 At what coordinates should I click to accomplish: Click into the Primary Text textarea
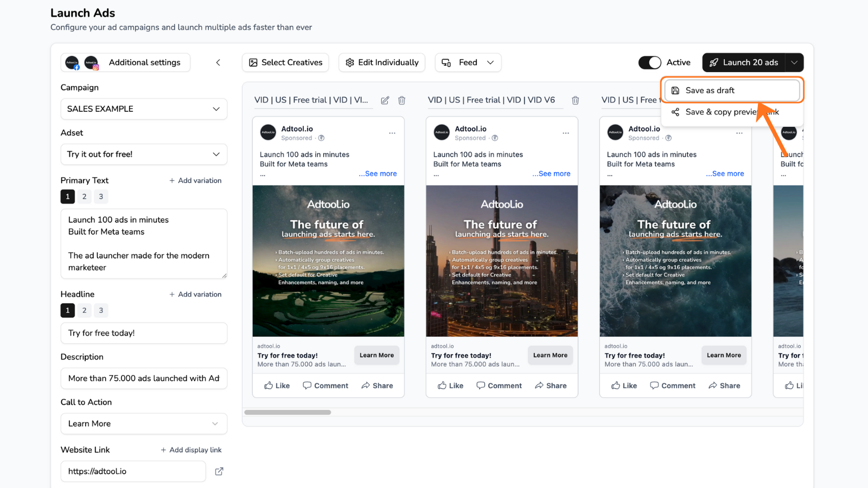[x=144, y=244]
